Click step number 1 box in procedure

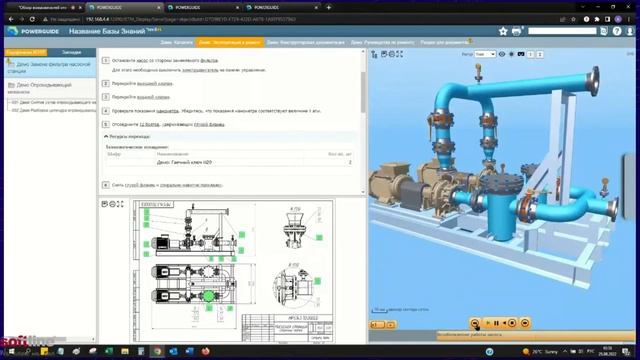pyautogui.click(x=106, y=60)
